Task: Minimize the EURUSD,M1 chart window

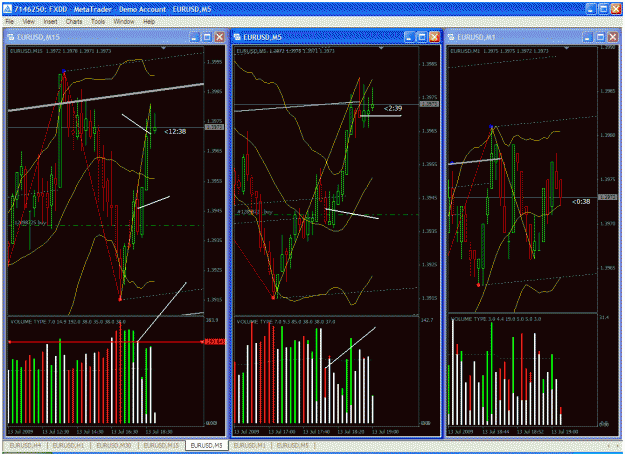Action: coord(588,37)
